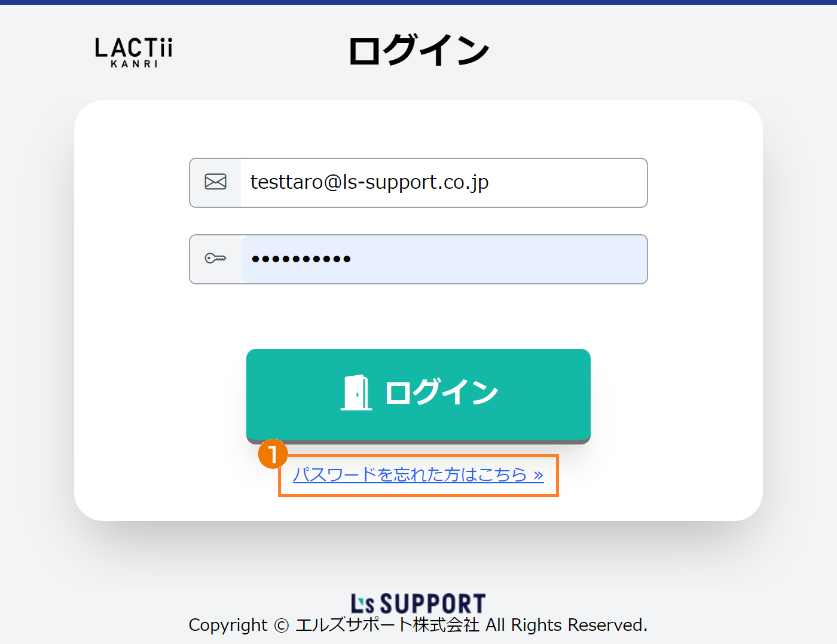Image resolution: width=837 pixels, height=644 pixels.
Task: Click the word Copyright in the footer
Action: pos(228,625)
